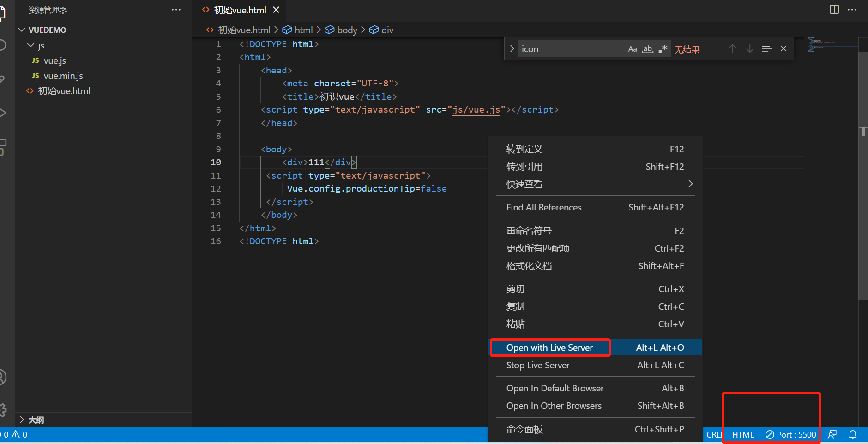Click the editor minimap preview
Screen dimensions: 868x444
(833, 44)
